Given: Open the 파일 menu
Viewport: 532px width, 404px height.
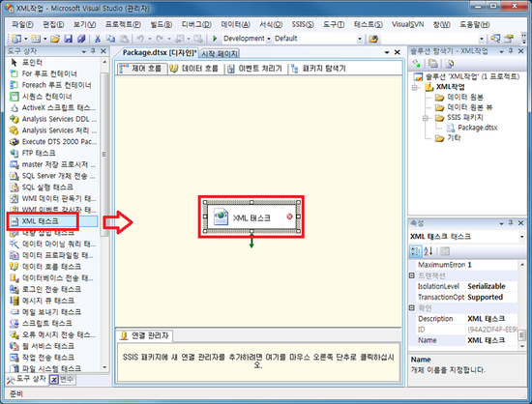Looking at the screenshot, I should [x=22, y=24].
